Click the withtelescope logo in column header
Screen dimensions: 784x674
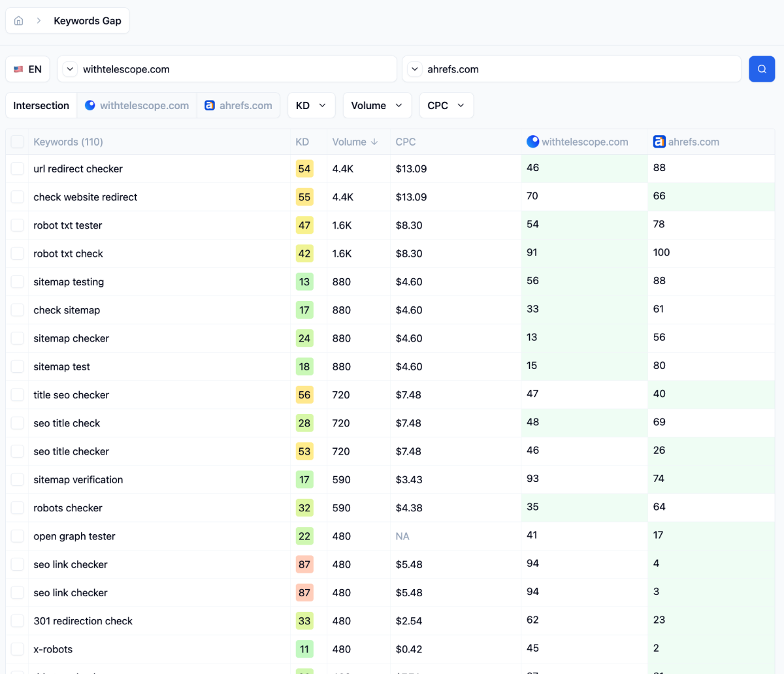533,142
